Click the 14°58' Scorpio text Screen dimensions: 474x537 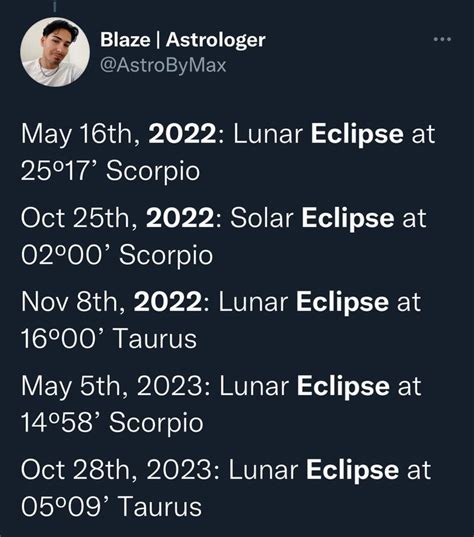tap(112, 423)
